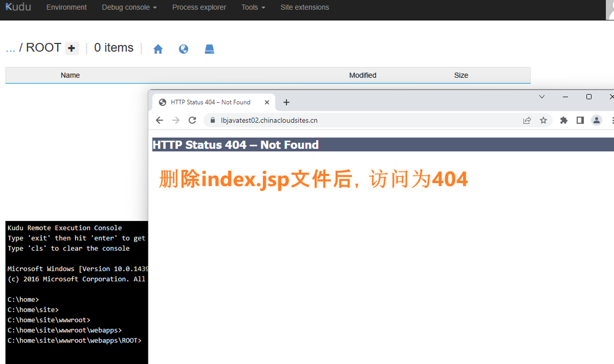Click the share page icon
Image resolution: width=614 pixels, height=364 pixels.
click(527, 120)
